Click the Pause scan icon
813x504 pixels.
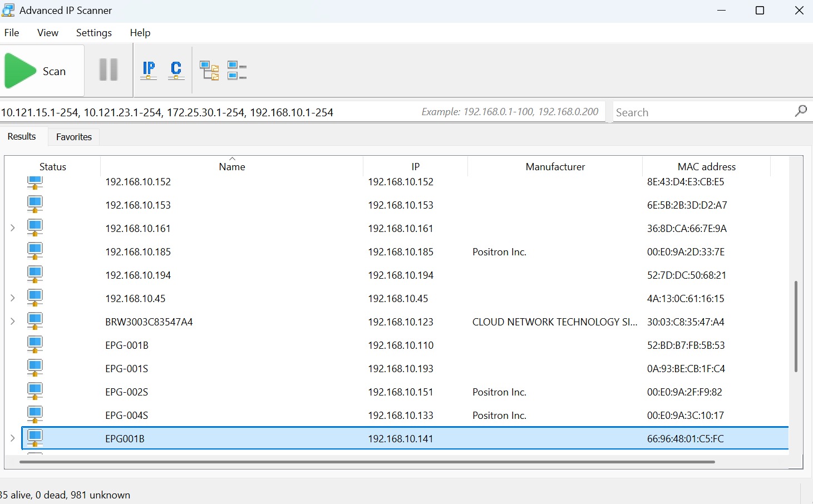click(109, 70)
